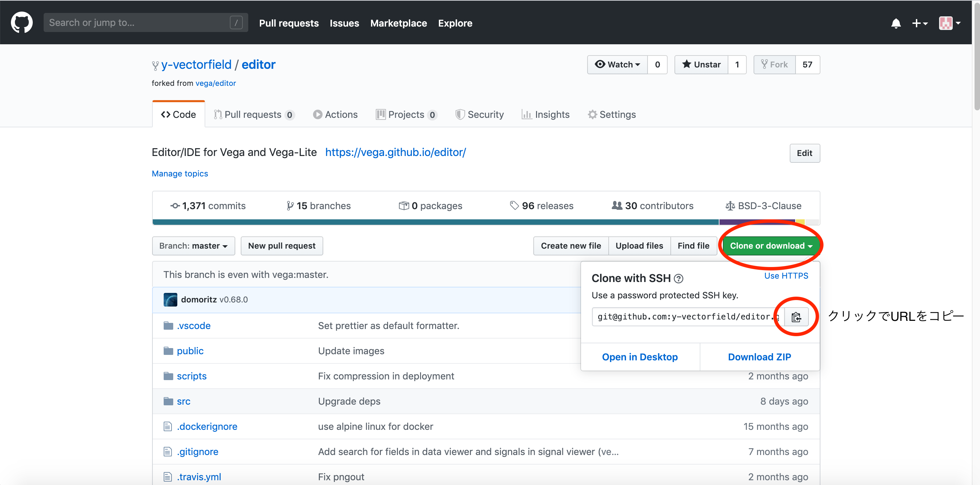The image size is (980, 485).
Task: Switch clone method to Use HTTPS
Action: [x=786, y=276]
